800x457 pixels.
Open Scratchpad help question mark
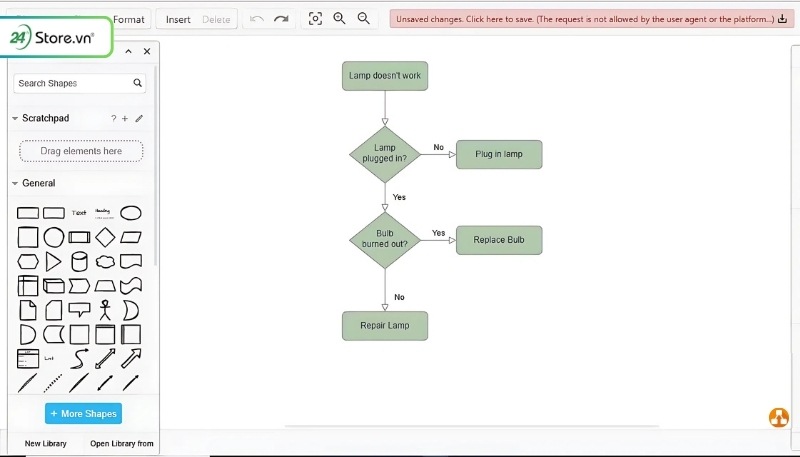pyautogui.click(x=114, y=118)
